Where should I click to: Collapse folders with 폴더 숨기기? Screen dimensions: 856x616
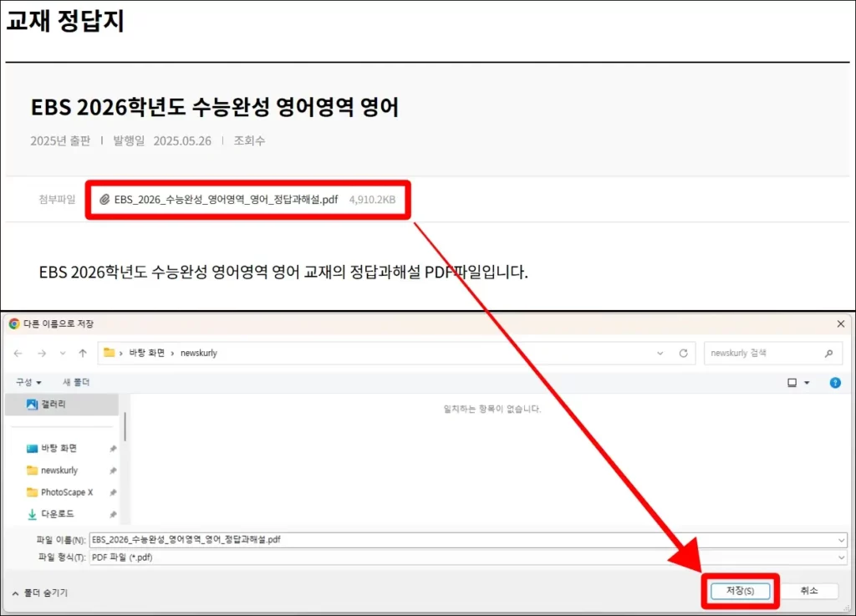40,593
